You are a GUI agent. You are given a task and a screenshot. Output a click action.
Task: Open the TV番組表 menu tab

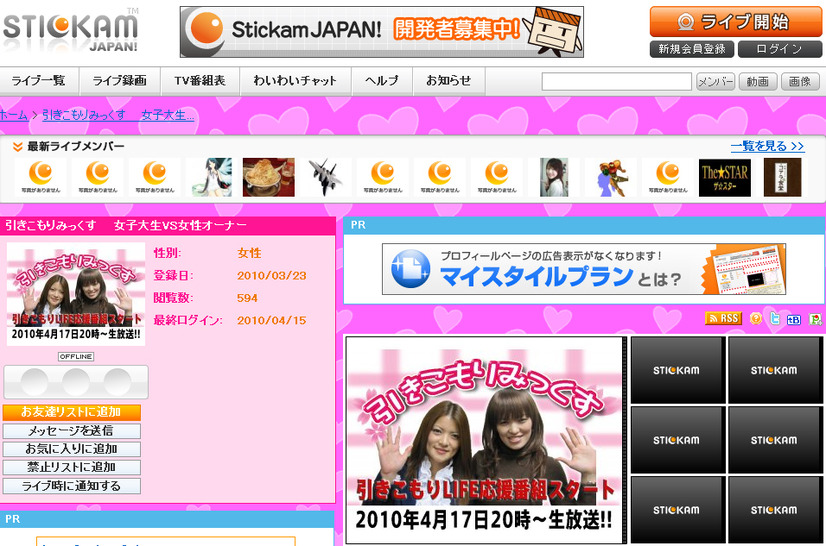(x=200, y=81)
